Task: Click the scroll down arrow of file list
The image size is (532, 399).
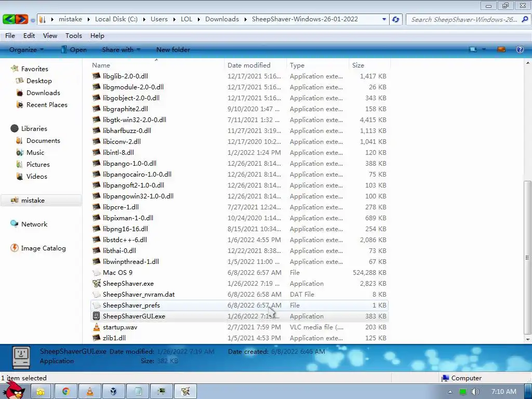Action: click(x=527, y=339)
